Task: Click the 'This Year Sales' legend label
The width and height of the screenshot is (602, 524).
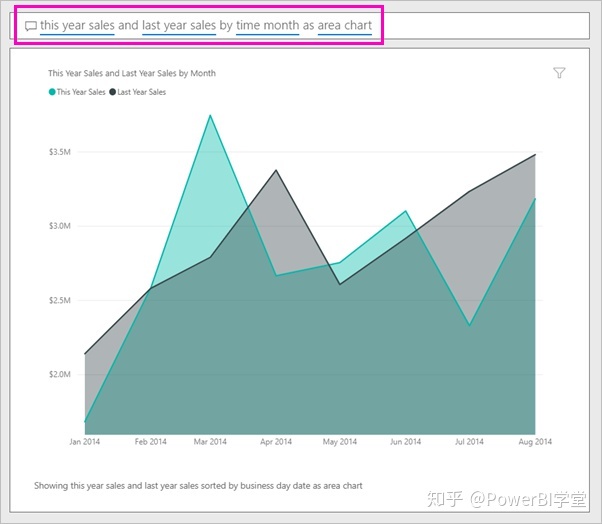Action: [81, 92]
